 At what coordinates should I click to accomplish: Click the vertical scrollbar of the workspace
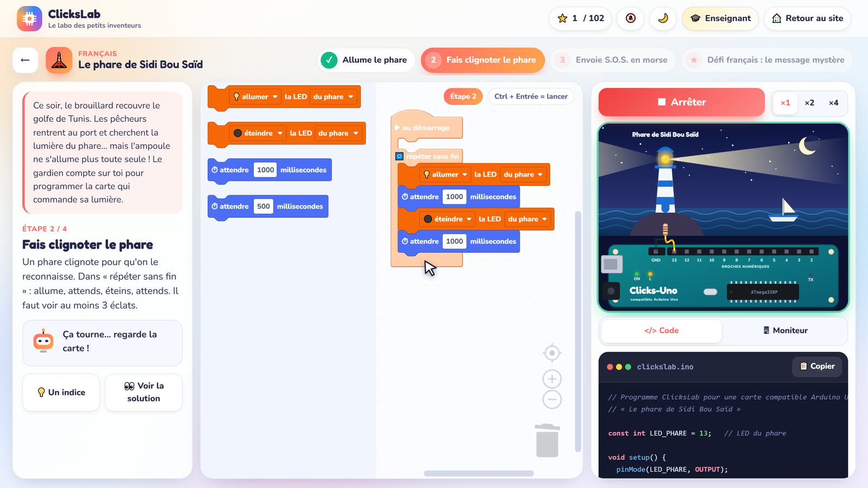(578, 331)
